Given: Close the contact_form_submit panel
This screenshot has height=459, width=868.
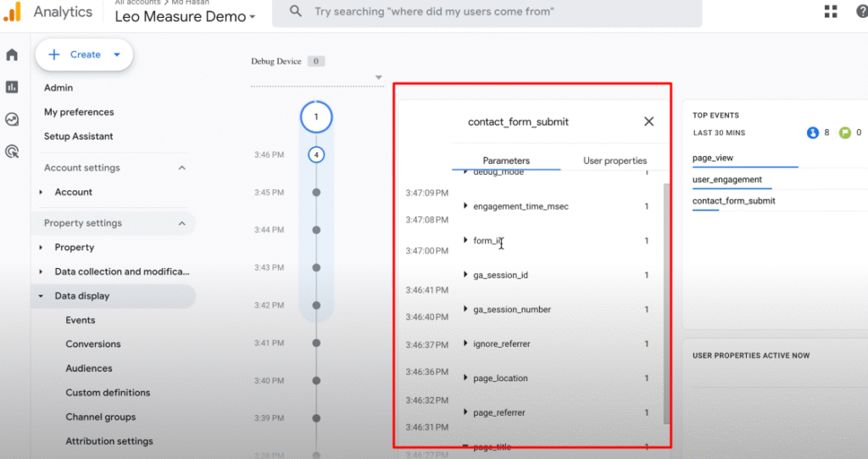Looking at the screenshot, I should click(648, 121).
